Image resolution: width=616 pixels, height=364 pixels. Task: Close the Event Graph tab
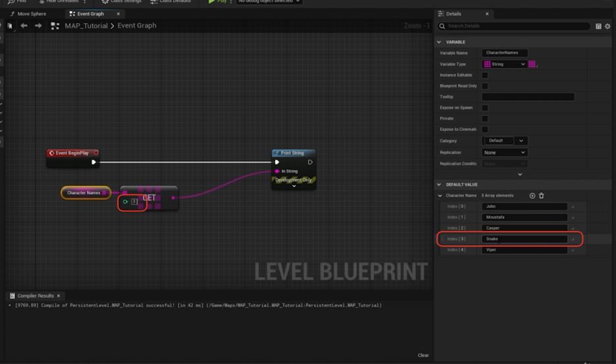pyautogui.click(x=118, y=14)
